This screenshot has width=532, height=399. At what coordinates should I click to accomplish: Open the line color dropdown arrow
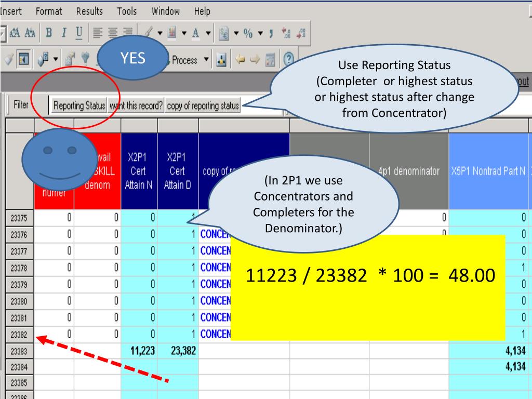point(159,33)
